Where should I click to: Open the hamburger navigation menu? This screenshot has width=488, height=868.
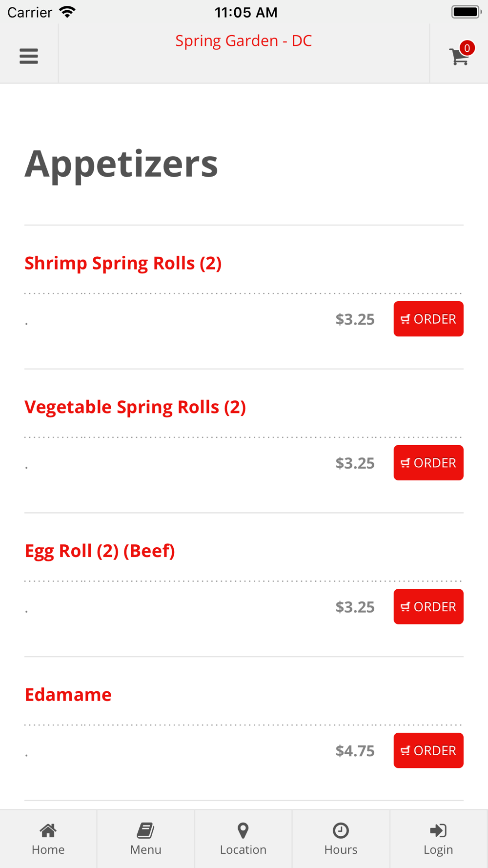click(x=29, y=56)
